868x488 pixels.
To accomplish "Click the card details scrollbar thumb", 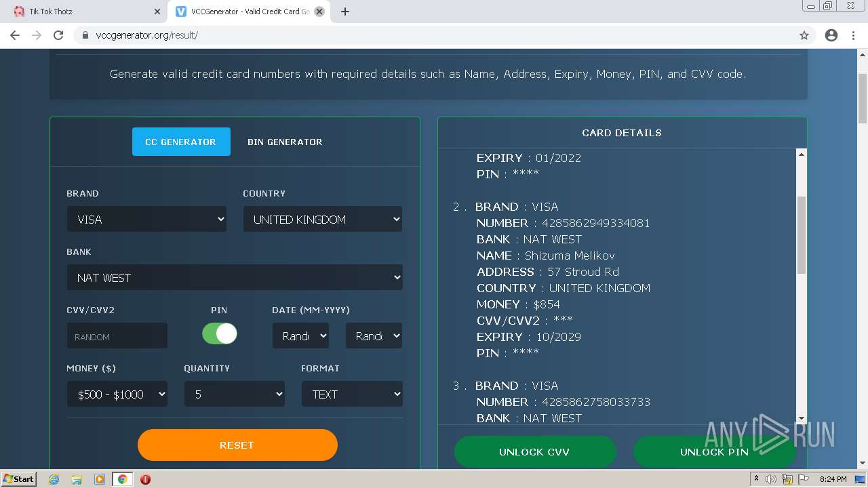I will [x=801, y=235].
